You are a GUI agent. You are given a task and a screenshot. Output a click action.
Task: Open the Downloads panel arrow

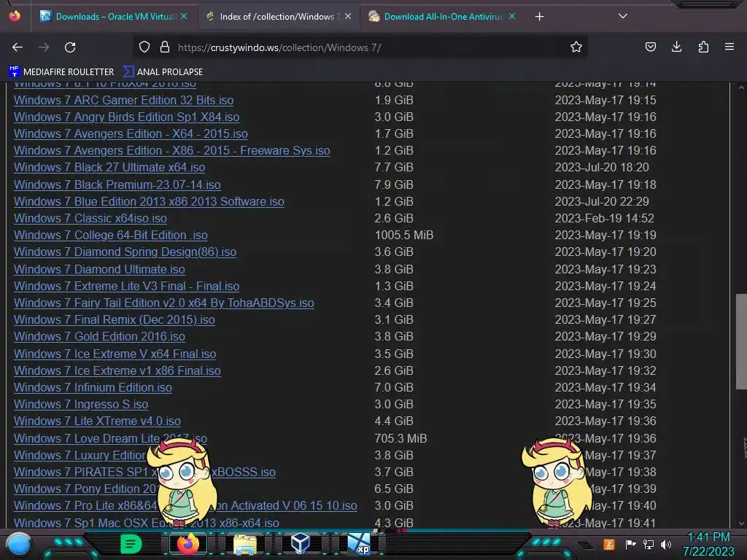coord(676,47)
